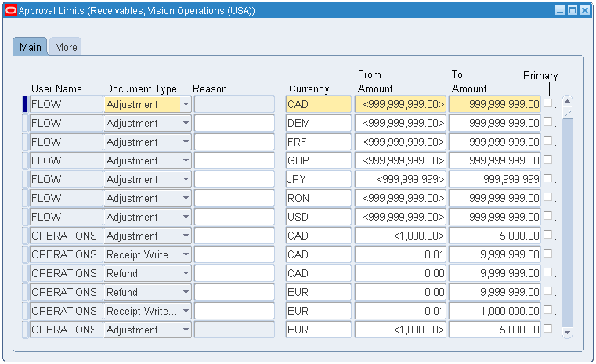Click the To Amount 5,000.00 CAD field
The image size is (596, 364).
(x=494, y=236)
